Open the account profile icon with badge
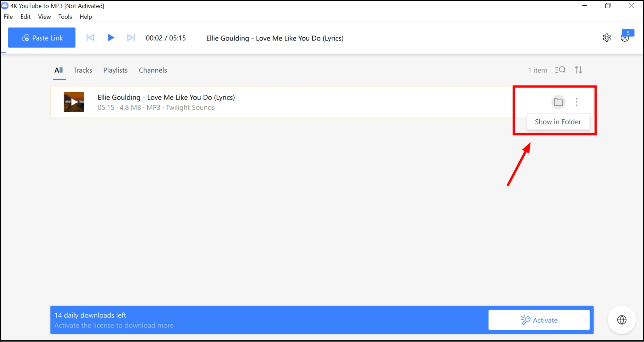The width and height of the screenshot is (644, 342). (x=625, y=38)
